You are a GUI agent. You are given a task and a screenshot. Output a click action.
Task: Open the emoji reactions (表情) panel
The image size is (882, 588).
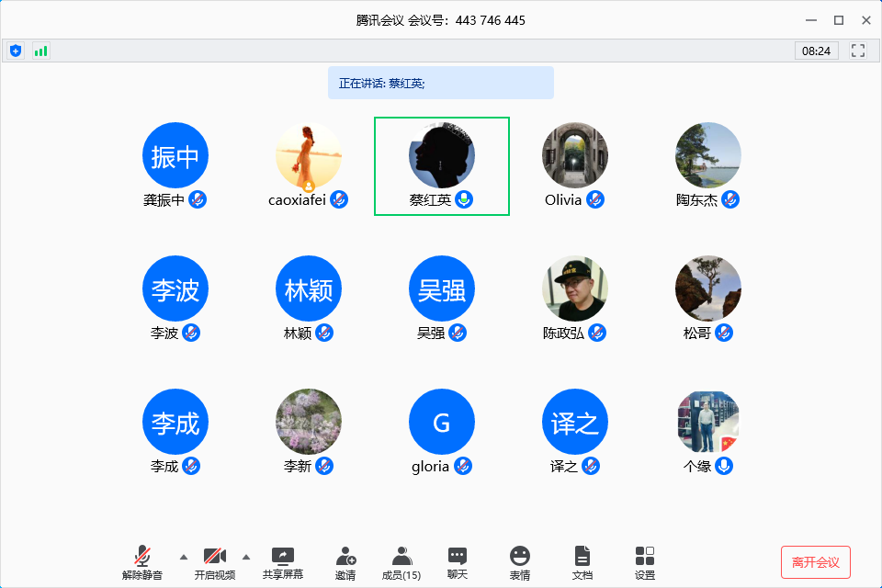(520, 562)
